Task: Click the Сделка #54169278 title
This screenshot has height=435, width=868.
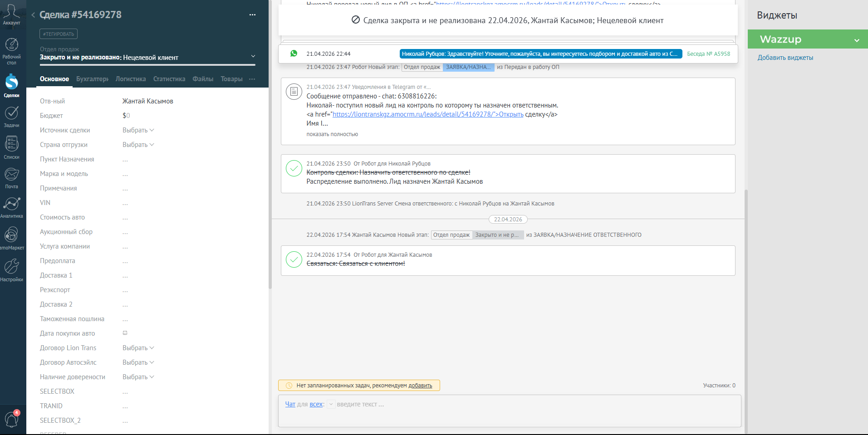Action: pyautogui.click(x=81, y=15)
